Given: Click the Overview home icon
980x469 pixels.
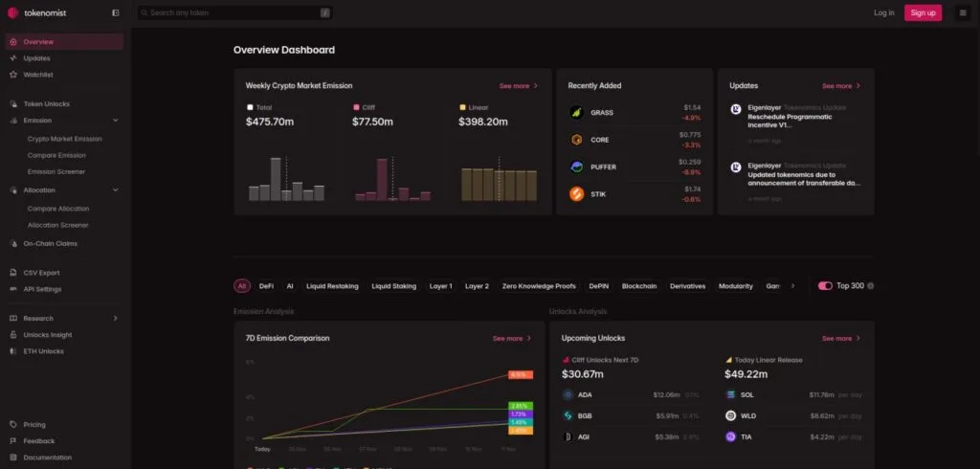Looking at the screenshot, I should (x=13, y=42).
